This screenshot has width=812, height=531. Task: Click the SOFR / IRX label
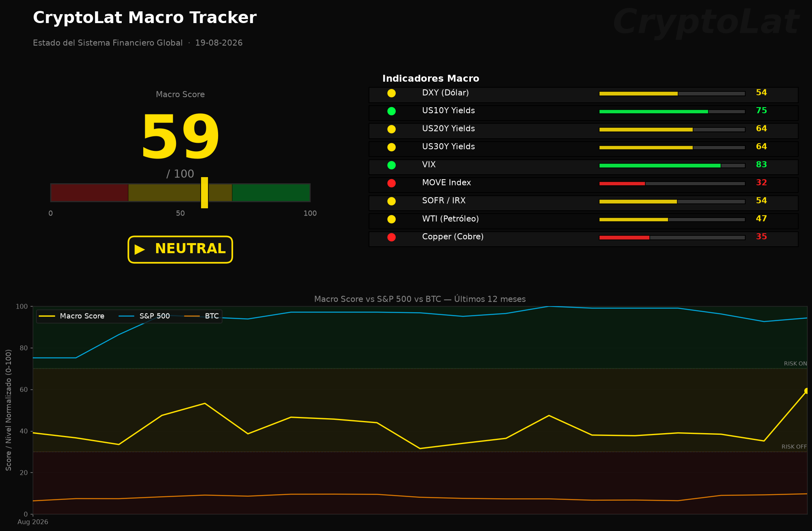click(x=444, y=201)
